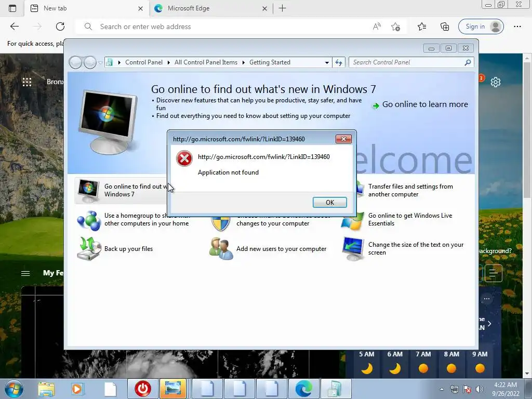The width and height of the screenshot is (532, 399).
Task: Click Read aloud icon in Edge address bar
Action: (x=377, y=26)
